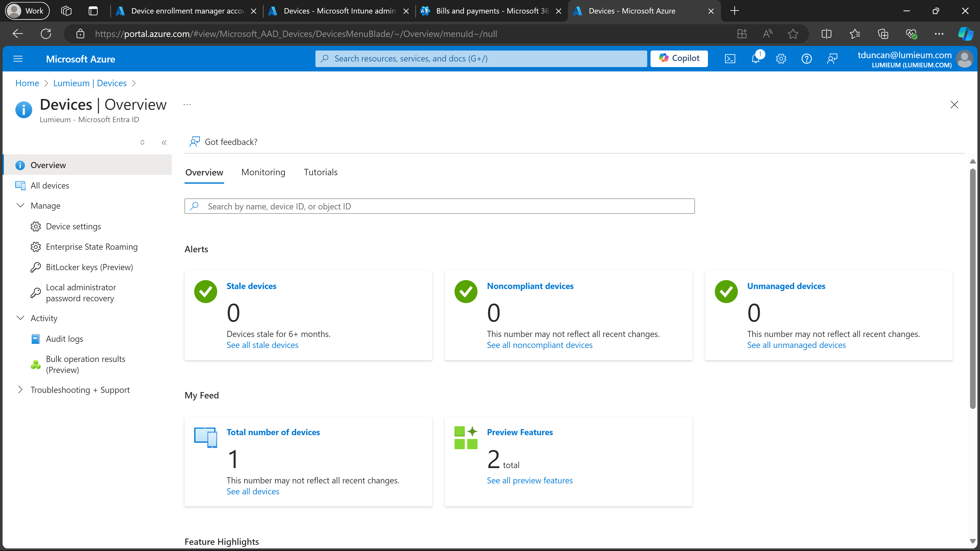Open BitLocker keys (Preview)
The image size is (980, 551).
tap(89, 267)
